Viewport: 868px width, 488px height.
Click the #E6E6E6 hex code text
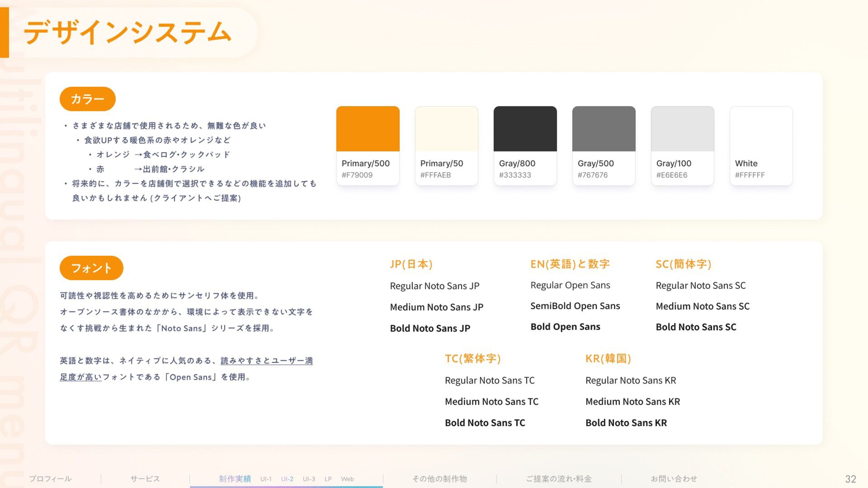(672, 175)
